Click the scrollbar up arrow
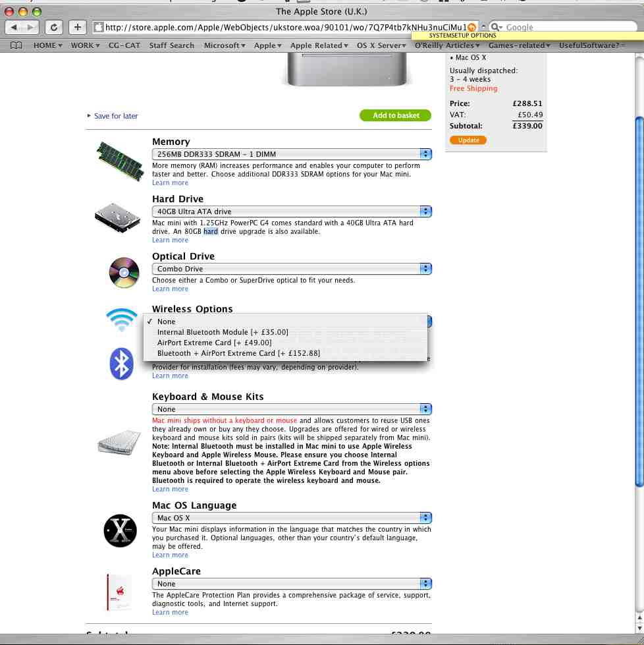 pos(639,618)
